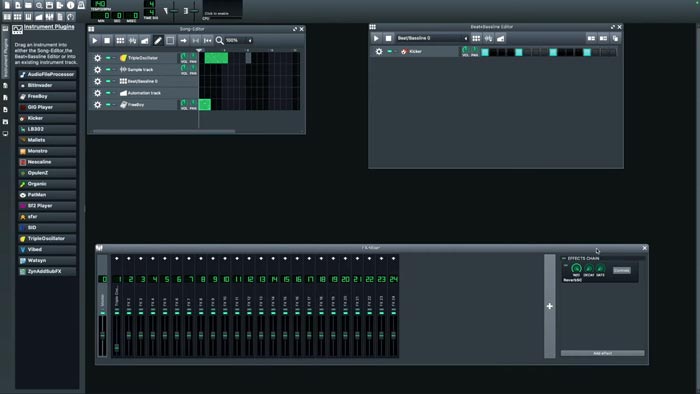Mute the Automation track
Image resolution: width=700 pixels, height=394 pixels.
(x=108, y=93)
